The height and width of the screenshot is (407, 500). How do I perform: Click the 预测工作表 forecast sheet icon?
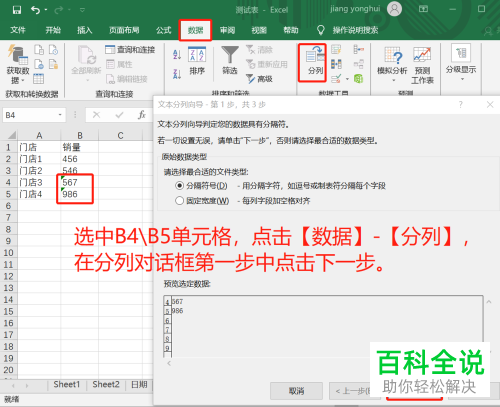tap(422, 65)
